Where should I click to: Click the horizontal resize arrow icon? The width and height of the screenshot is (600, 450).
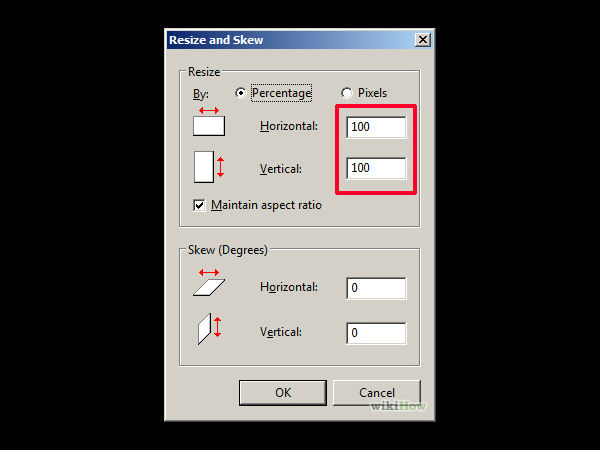[209, 122]
